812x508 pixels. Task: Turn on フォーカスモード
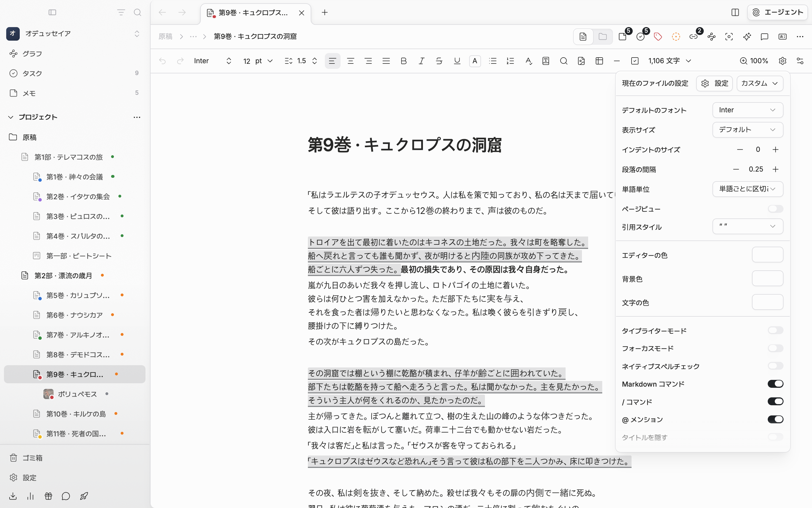click(775, 349)
